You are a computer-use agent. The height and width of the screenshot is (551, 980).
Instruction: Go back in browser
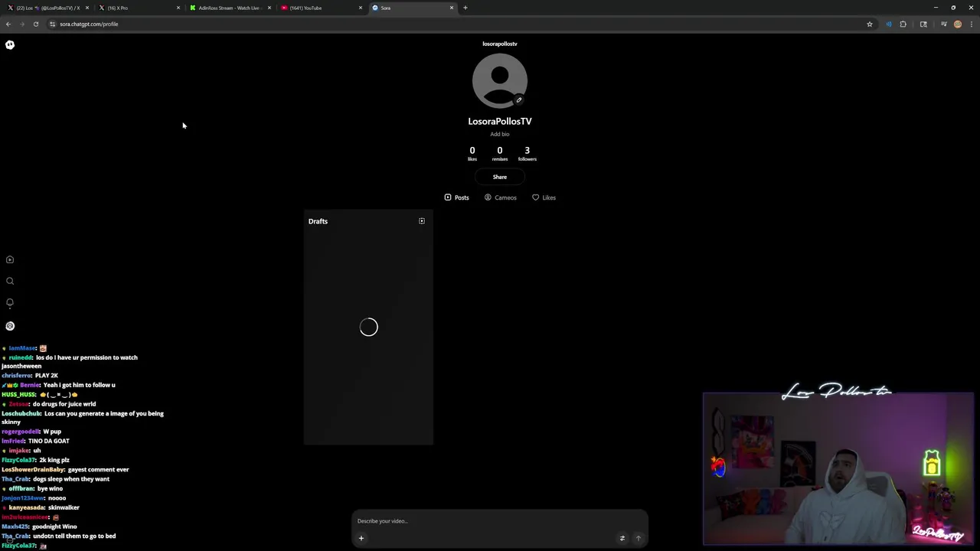coord(8,24)
